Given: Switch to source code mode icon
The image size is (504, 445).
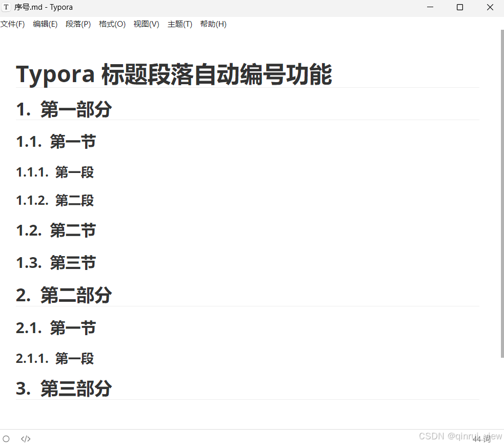Looking at the screenshot, I should (26, 438).
